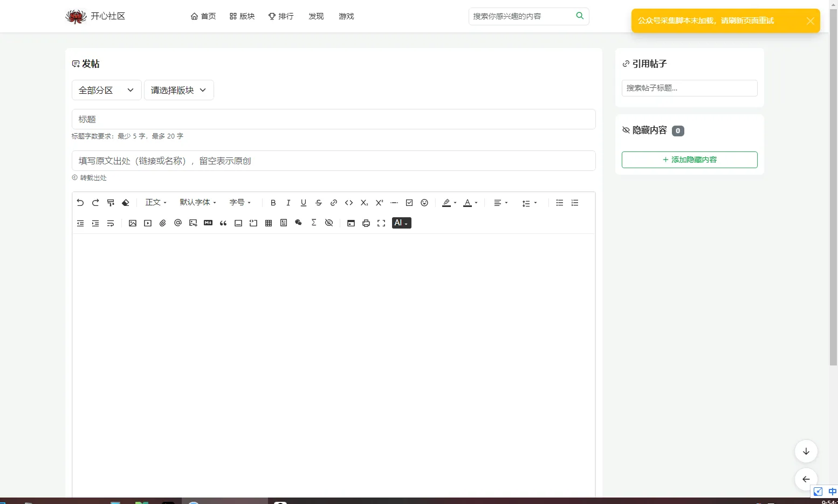Viewport: 838px width, 504px height.
Task: Insert a hyperlink using the link icon
Action: pyautogui.click(x=334, y=203)
